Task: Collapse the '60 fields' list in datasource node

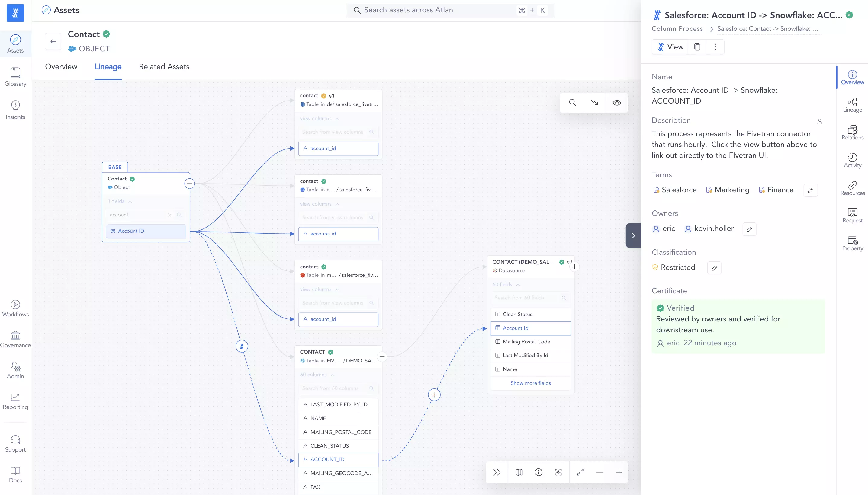Action: pyautogui.click(x=506, y=285)
